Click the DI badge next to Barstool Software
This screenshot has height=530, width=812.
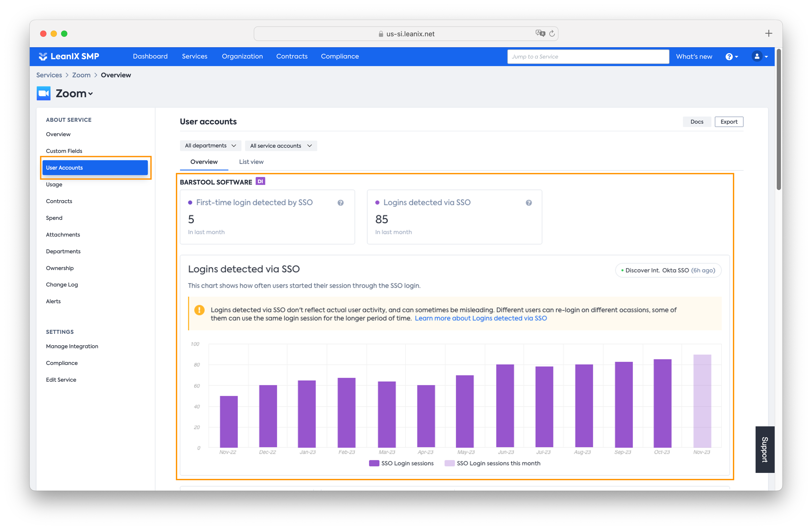(x=260, y=181)
